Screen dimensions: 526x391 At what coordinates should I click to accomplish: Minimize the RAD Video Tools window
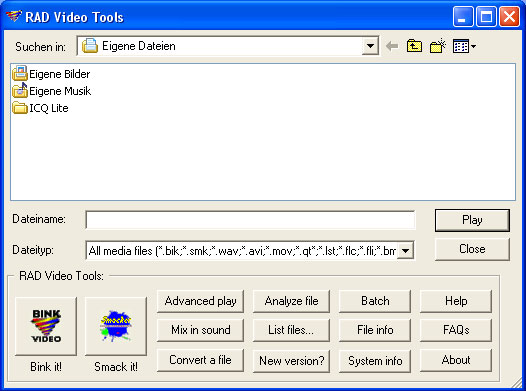[463, 16]
